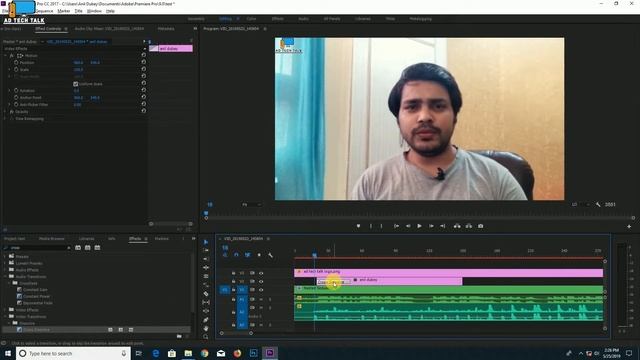Enable Linked Selection in timeline header
This screenshot has width=640, height=360.
click(x=247, y=255)
